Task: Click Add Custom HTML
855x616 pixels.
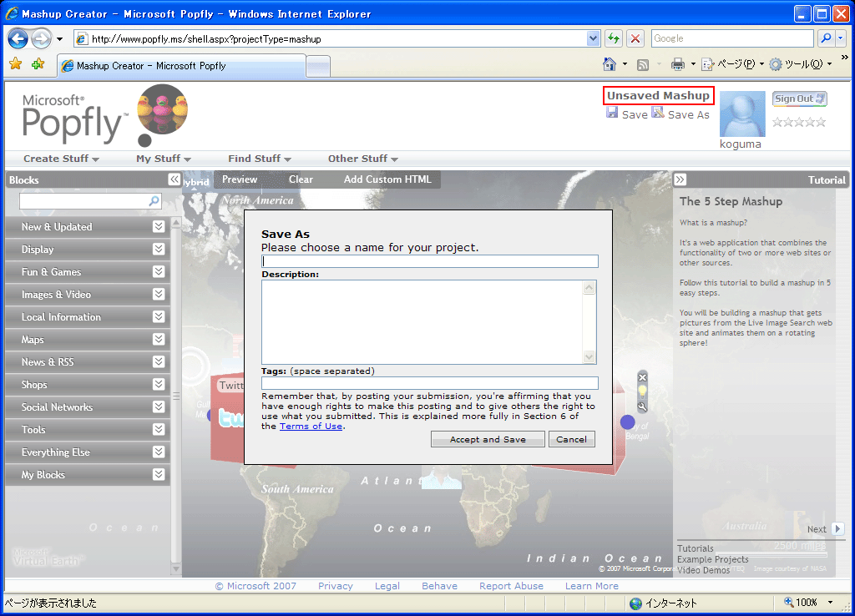Action: (x=387, y=179)
